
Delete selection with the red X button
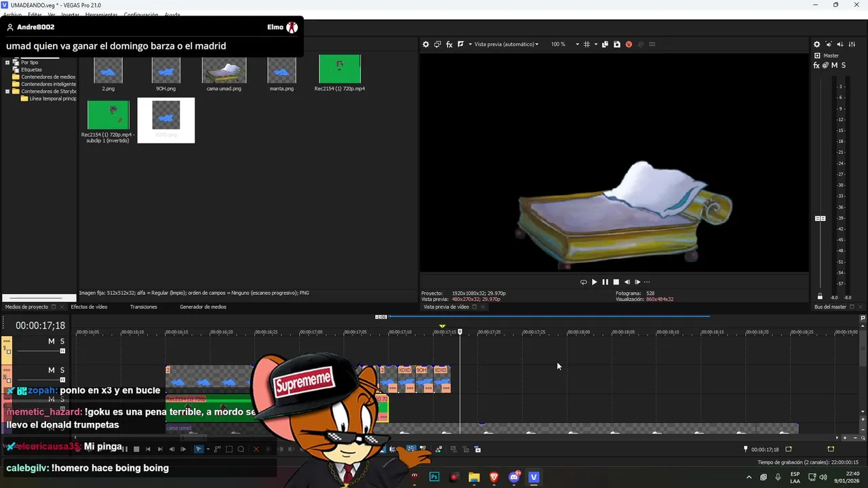pyautogui.click(x=256, y=449)
